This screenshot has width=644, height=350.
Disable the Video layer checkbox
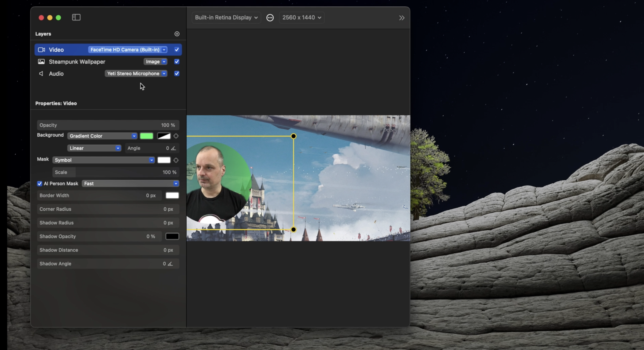click(x=177, y=49)
